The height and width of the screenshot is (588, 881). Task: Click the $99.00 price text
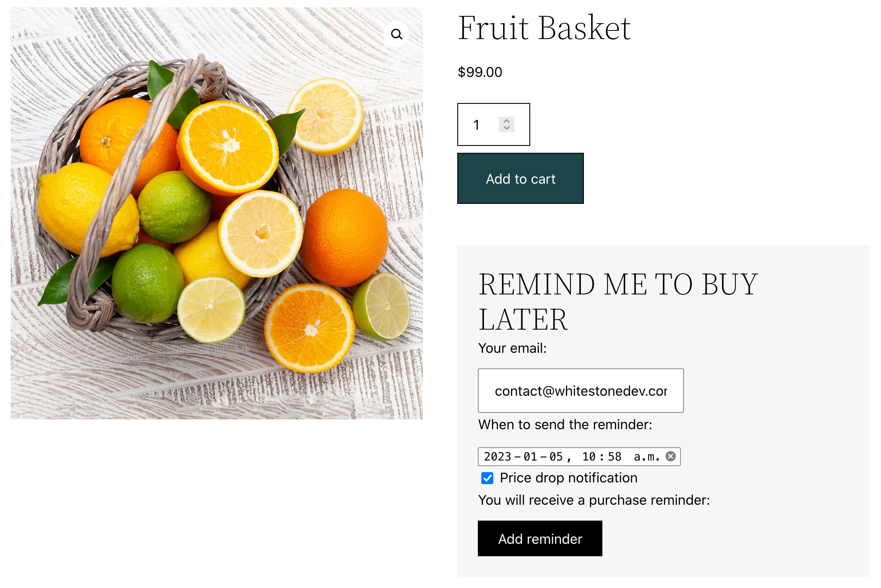pos(480,72)
